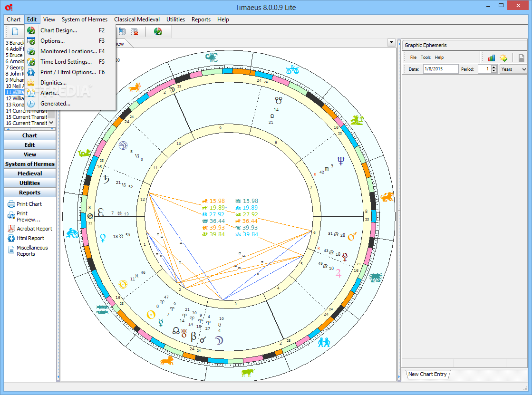Open the chart view tab list dropdown
The width and height of the screenshot is (532, 395).
pos(392,42)
